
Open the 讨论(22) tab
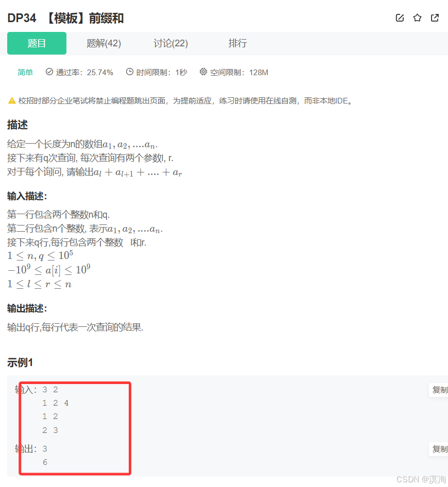tap(170, 43)
